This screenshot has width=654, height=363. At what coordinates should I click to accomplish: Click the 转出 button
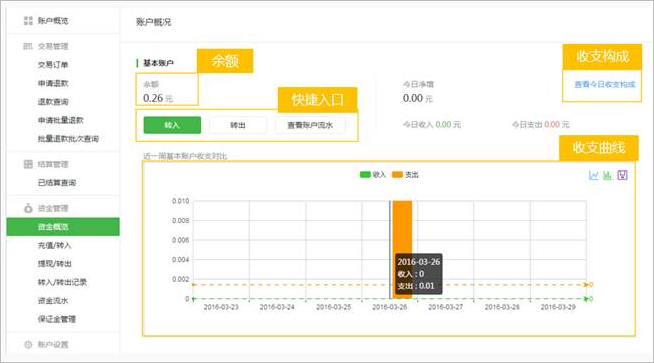tap(238, 125)
